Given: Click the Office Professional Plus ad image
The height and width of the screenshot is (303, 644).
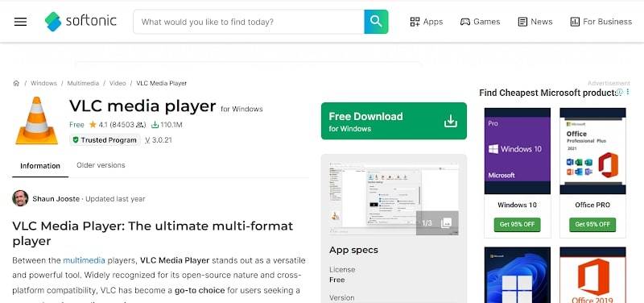Looking at the screenshot, I should pos(592,151).
